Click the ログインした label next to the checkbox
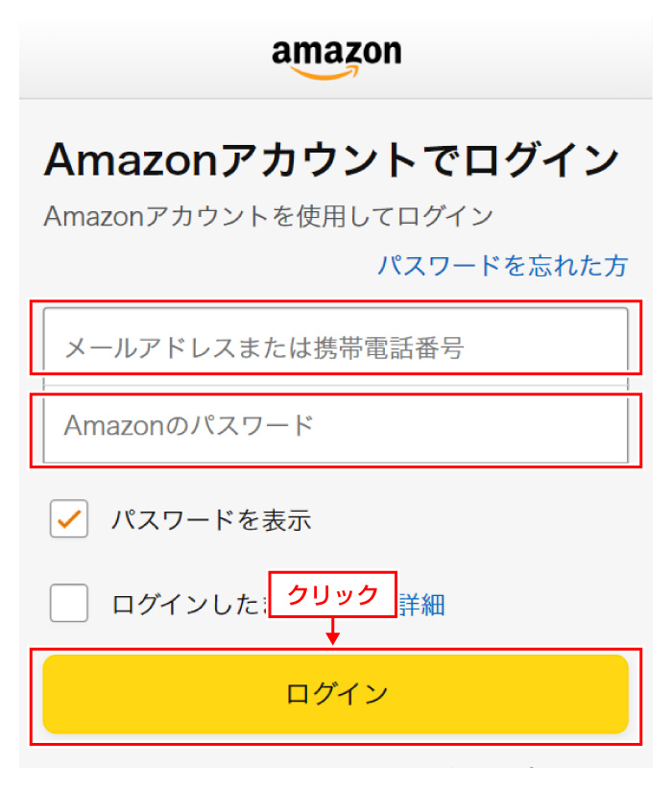Viewport: 672px width, 789px height. [187, 604]
